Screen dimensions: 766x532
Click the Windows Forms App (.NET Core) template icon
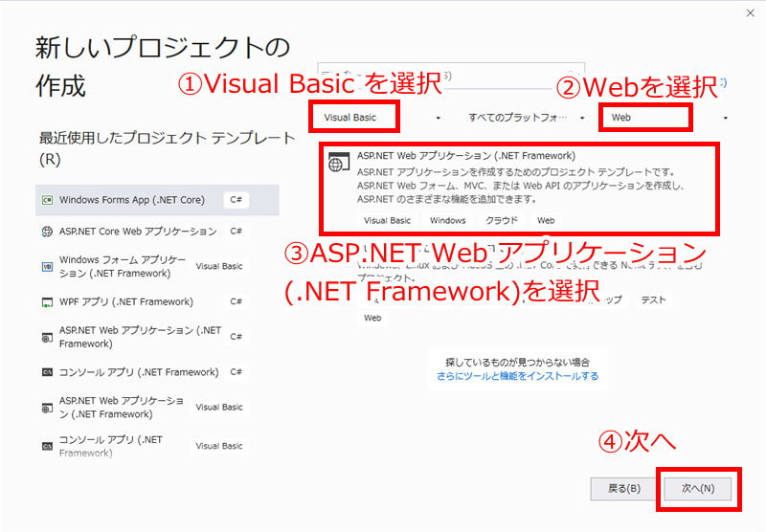click(x=47, y=200)
